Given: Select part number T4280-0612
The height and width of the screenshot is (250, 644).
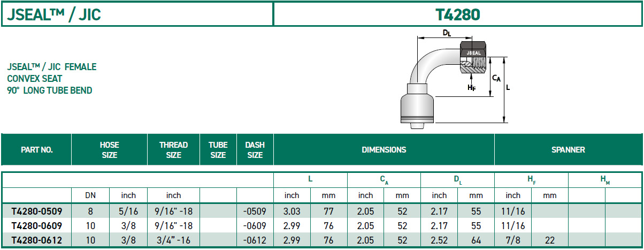Looking at the screenshot, I should tap(36, 240).
